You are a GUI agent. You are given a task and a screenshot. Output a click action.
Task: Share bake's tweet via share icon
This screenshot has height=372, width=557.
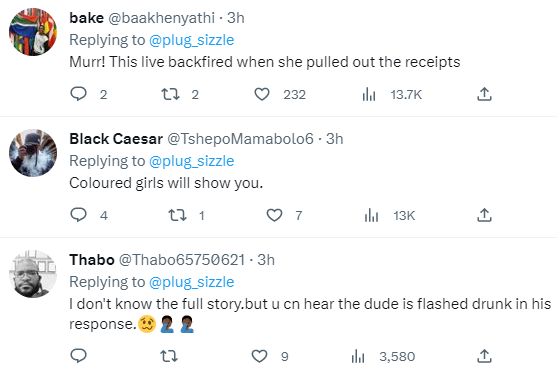click(484, 94)
